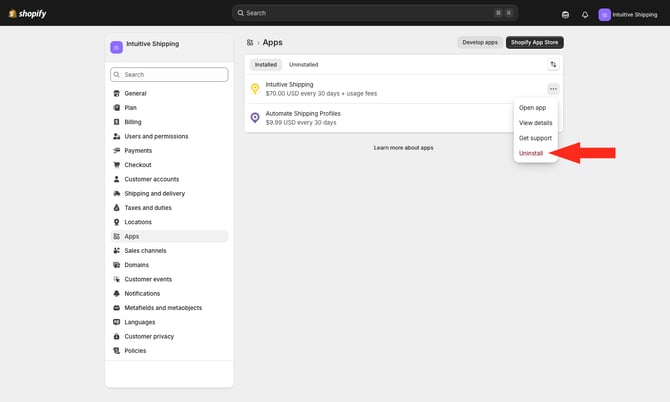Click the Intuitive Shipping yellow app icon

click(x=255, y=88)
